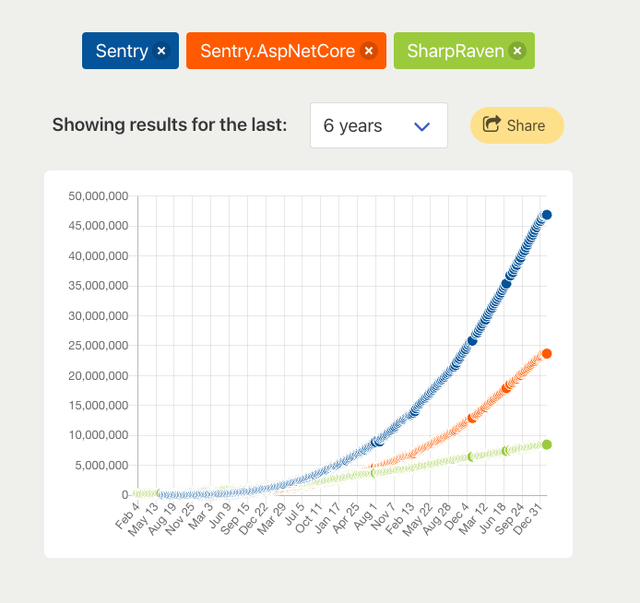Remove Sentry.AspNetCore using its x icon
Viewport: 640px width, 603px height.
(369, 51)
